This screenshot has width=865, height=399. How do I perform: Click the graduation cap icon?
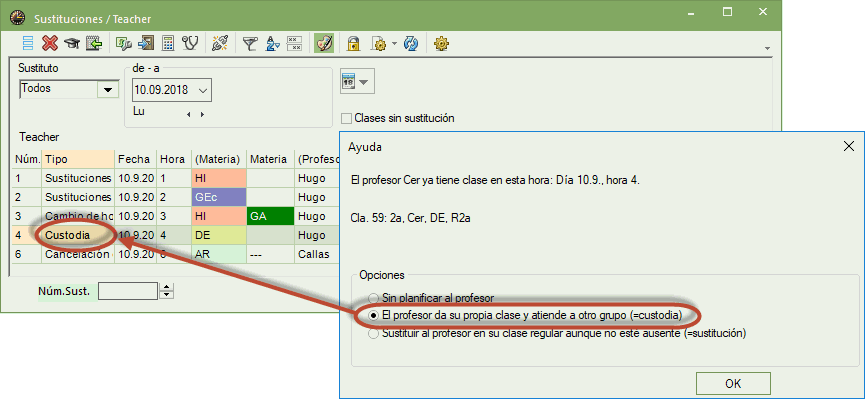72,43
